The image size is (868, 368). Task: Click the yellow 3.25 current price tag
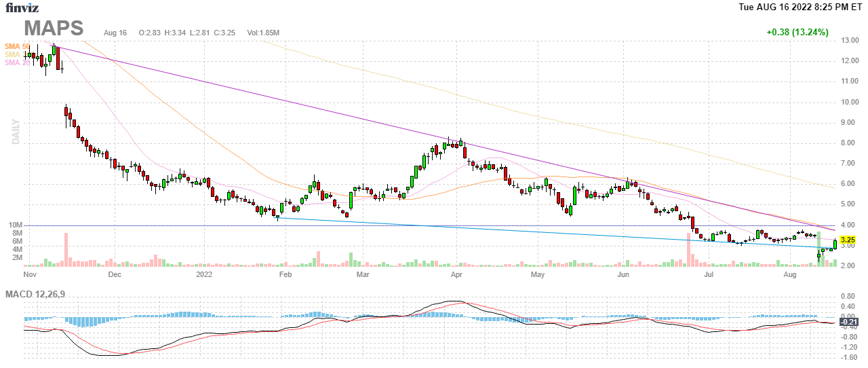pyautogui.click(x=848, y=240)
